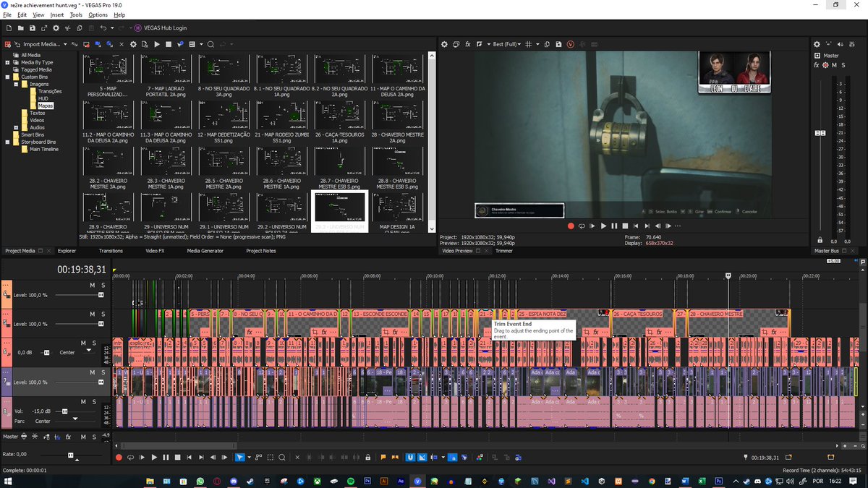This screenshot has height=488, width=868.
Task: Open the undo history dropdown arrow
Action: (x=111, y=27)
